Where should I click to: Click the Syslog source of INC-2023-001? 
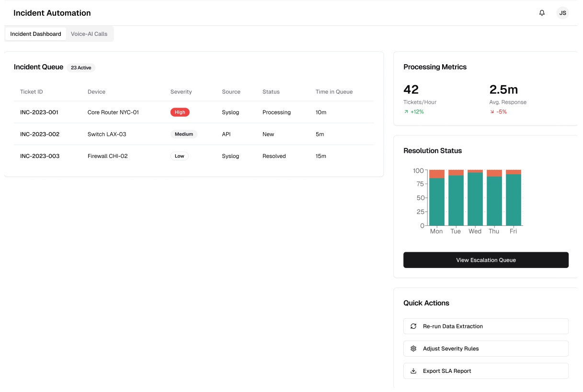click(230, 112)
